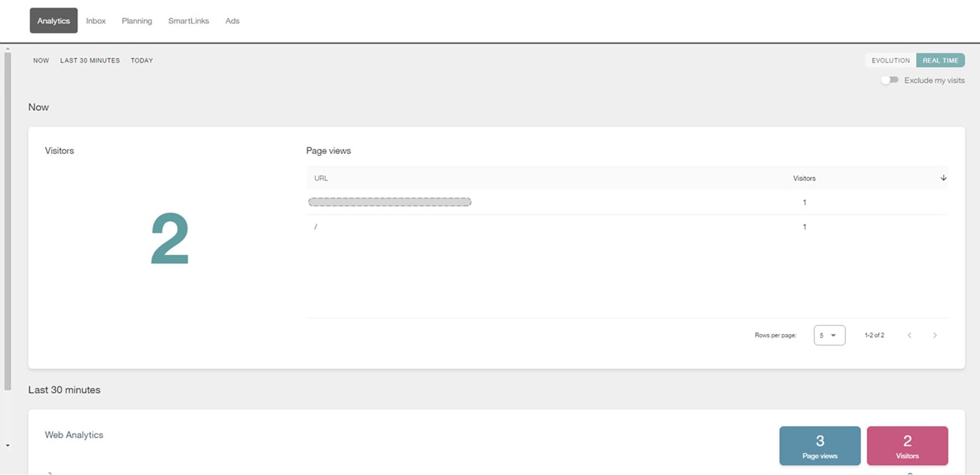980x475 pixels.
Task: Jump to Now section
Action: pyautogui.click(x=41, y=60)
